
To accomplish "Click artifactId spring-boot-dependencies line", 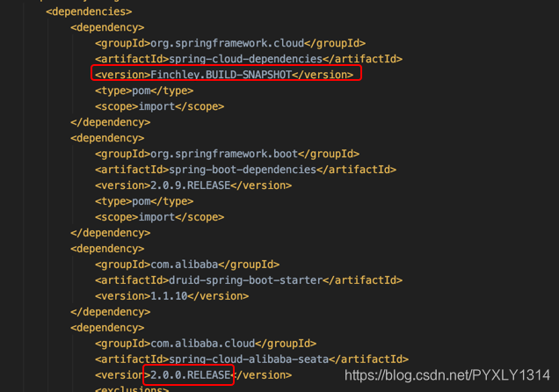I will tap(245, 170).
